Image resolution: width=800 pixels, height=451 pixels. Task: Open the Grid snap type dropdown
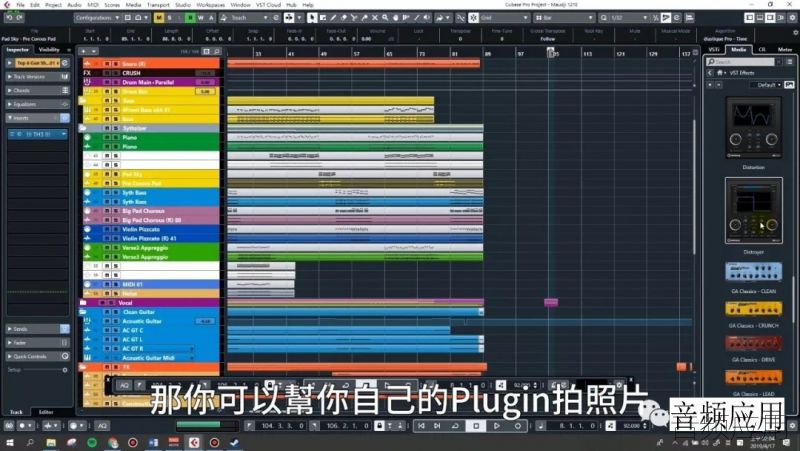[504, 17]
